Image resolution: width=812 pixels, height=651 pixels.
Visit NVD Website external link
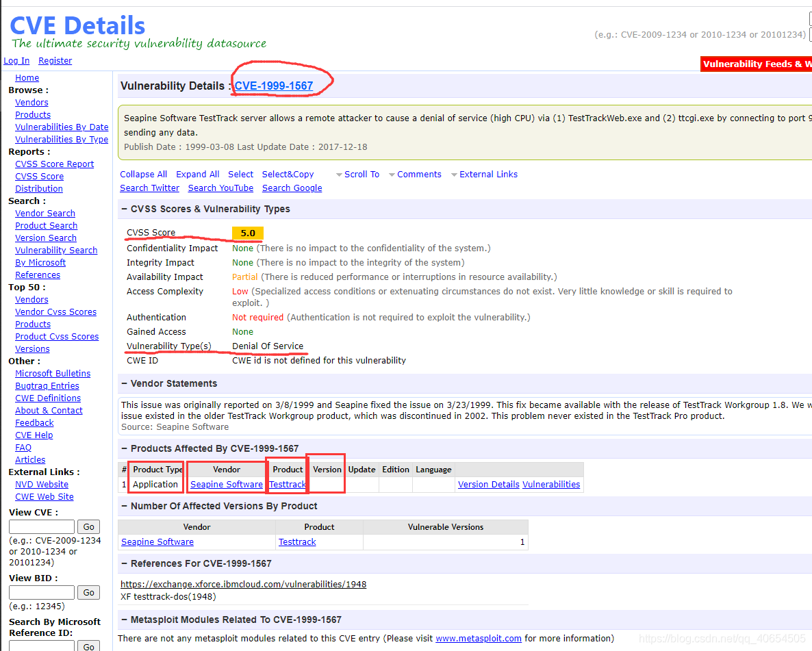pos(42,485)
